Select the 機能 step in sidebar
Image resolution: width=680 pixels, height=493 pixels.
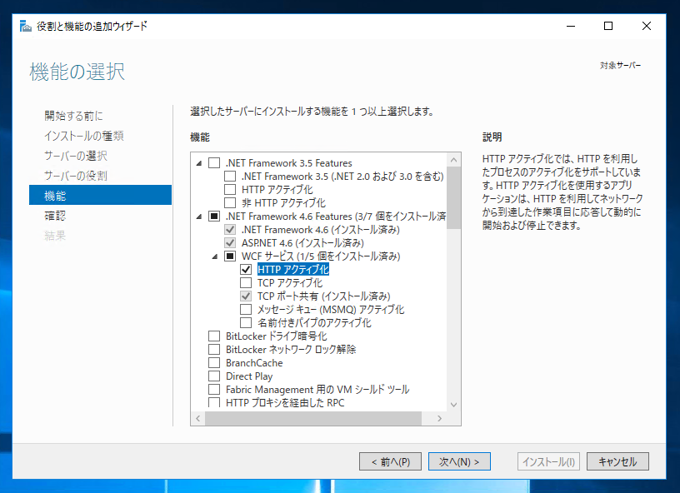100,195
